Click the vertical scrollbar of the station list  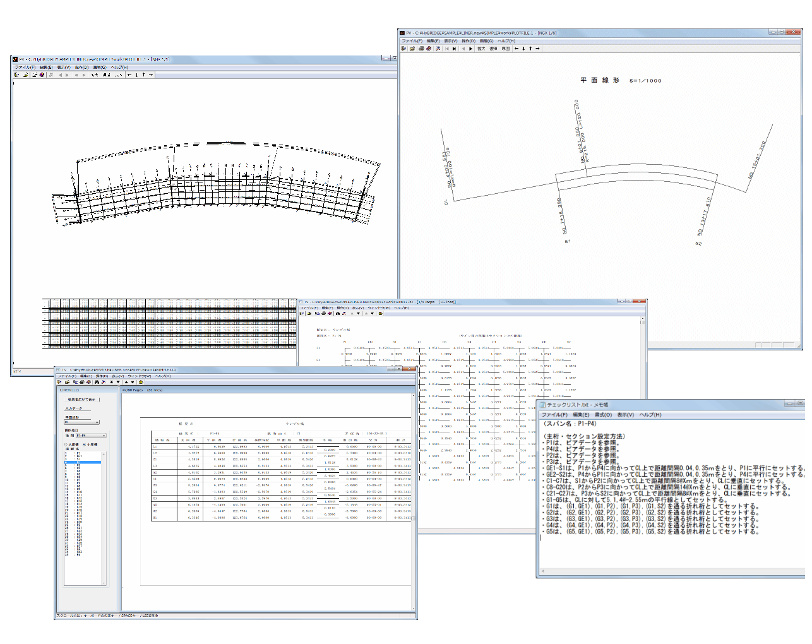(104, 505)
